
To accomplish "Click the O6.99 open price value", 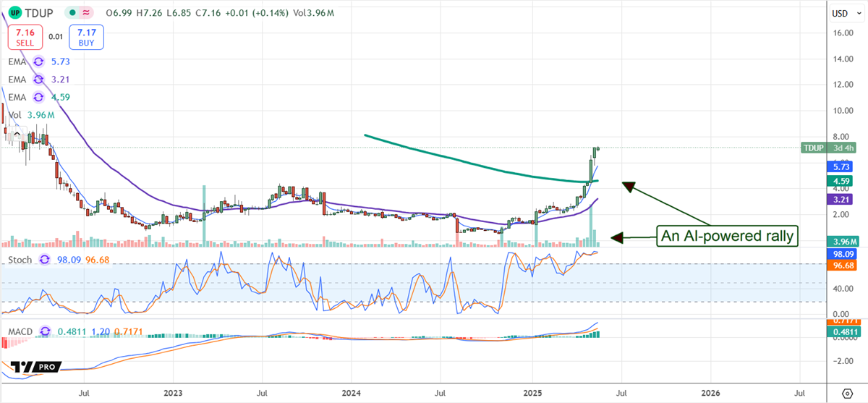I will point(120,13).
